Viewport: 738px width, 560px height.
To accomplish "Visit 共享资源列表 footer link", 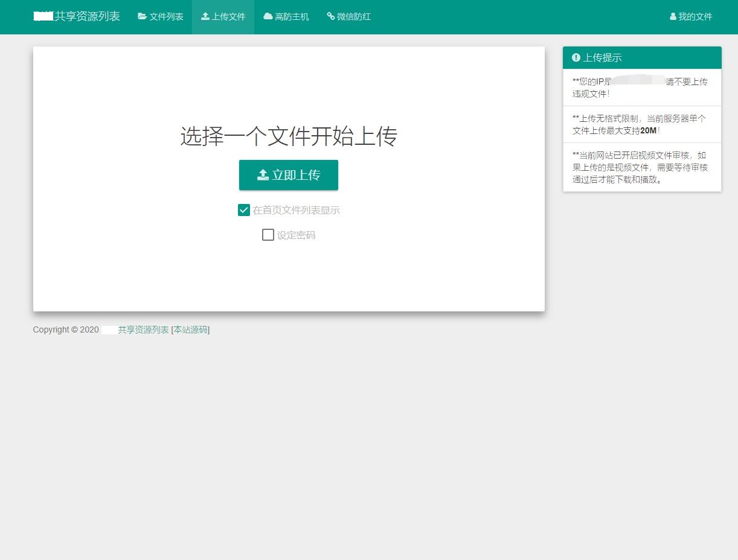I will [143, 329].
